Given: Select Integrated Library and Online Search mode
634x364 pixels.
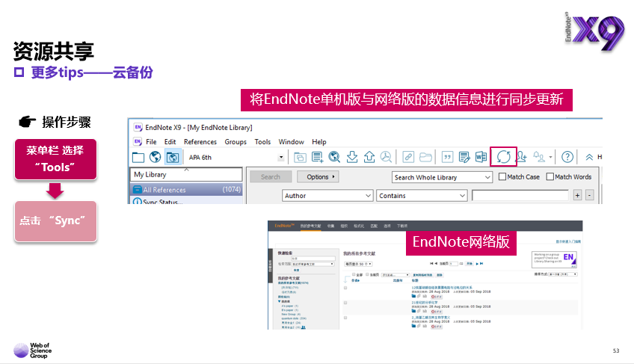Looking at the screenshot, I should tap(173, 157).
